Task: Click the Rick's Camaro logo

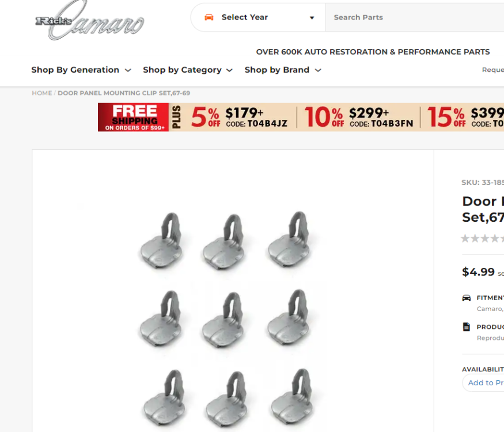Action: pyautogui.click(x=89, y=21)
